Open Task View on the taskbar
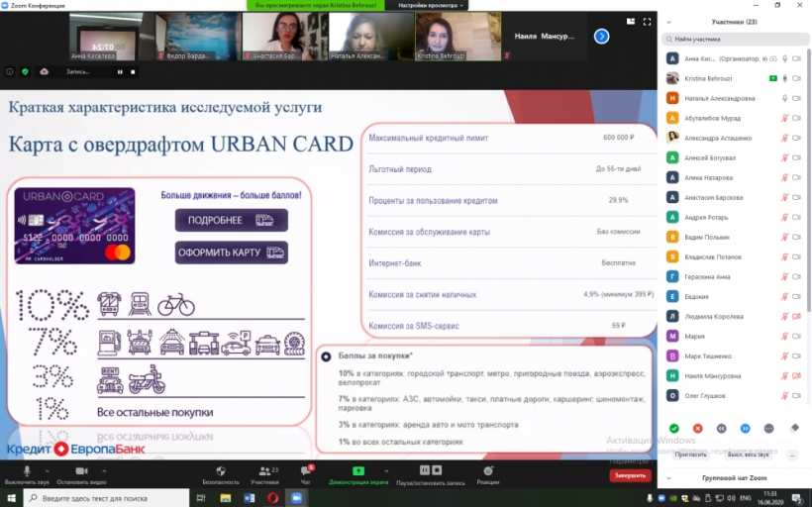 point(201,498)
